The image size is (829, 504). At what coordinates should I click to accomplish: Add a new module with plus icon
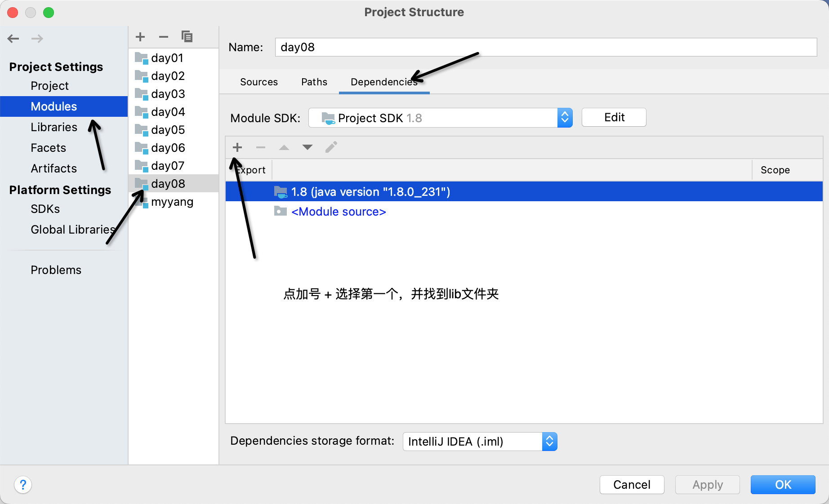[140, 37]
